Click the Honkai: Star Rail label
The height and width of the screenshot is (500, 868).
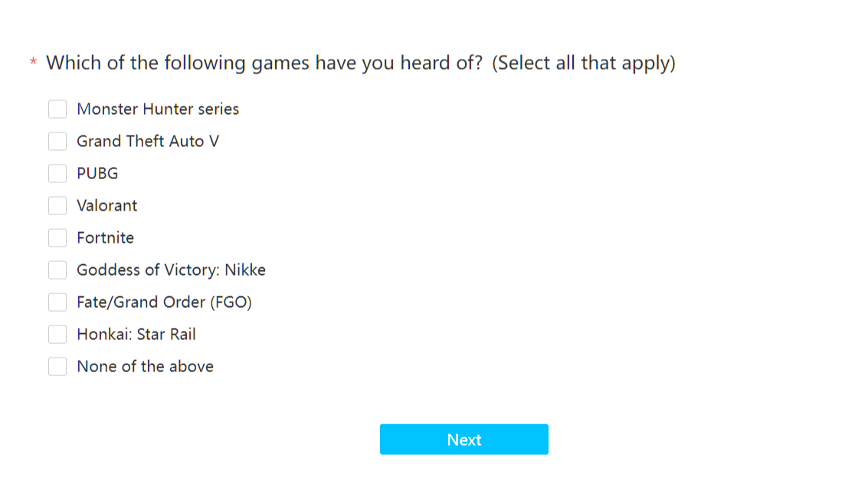point(136,334)
